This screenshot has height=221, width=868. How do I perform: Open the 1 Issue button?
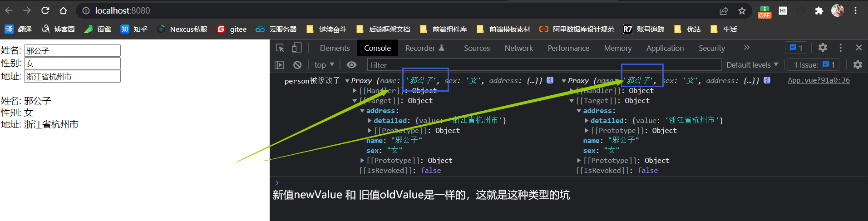[814, 65]
